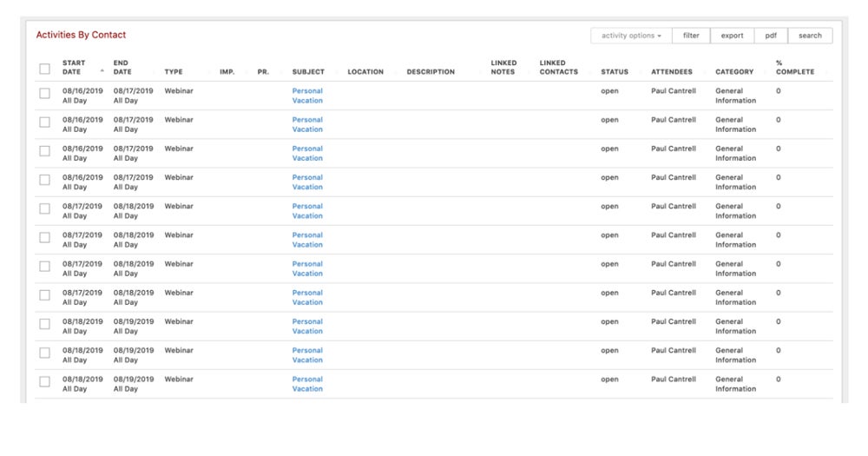Open Personal Vacation link in topmost row
This screenshot has width=868, height=456.
pyautogui.click(x=307, y=96)
